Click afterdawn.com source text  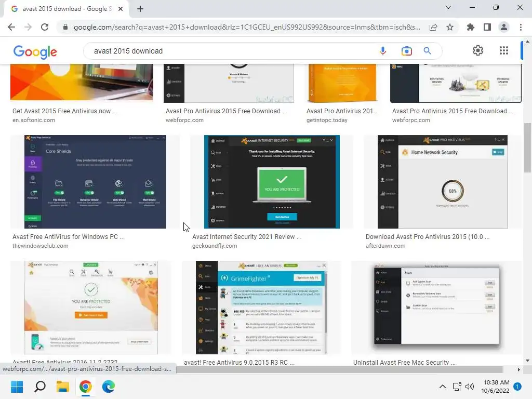point(385,246)
